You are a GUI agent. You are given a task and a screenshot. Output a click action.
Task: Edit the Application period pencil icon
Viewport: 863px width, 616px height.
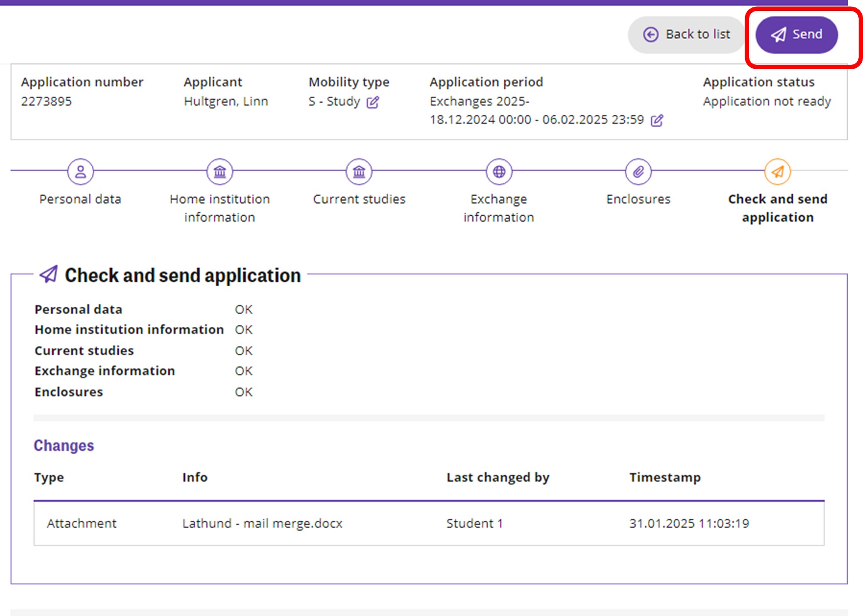[x=657, y=121]
